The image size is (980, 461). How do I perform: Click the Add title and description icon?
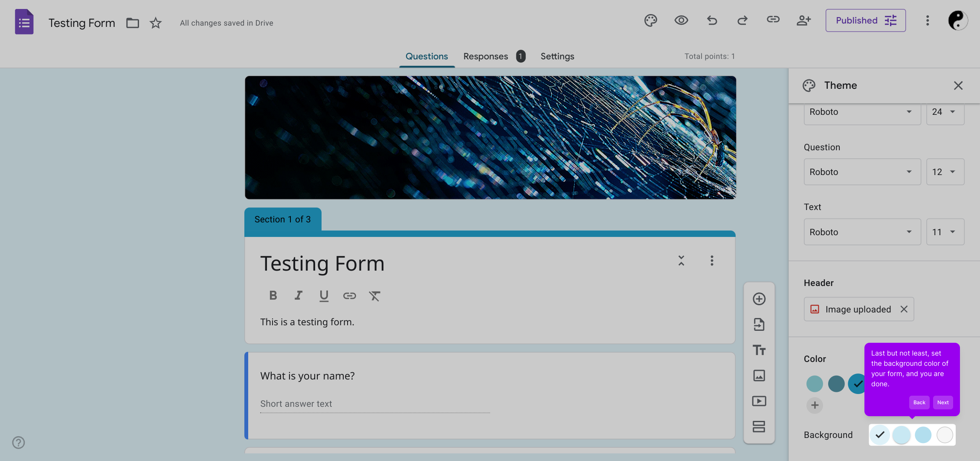759,350
